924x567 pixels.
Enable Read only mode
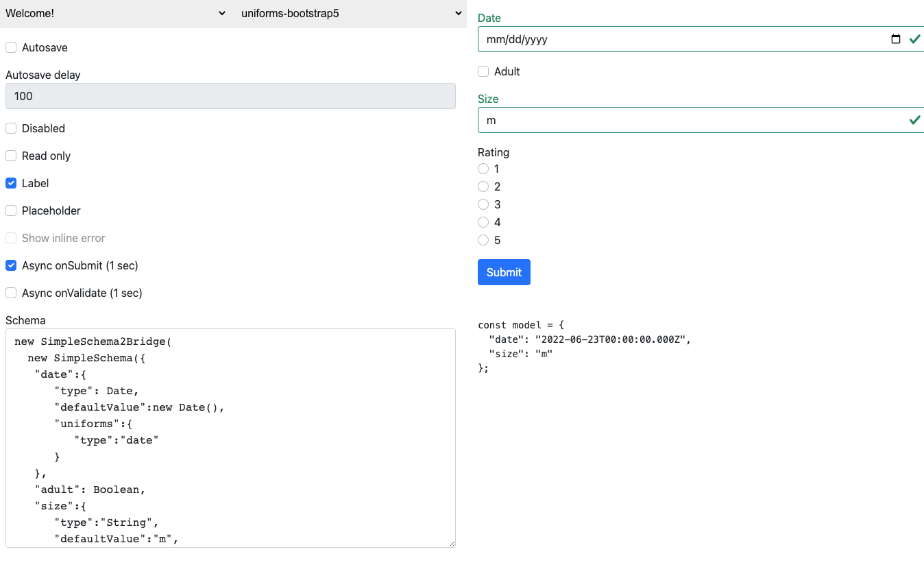pos(10,156)
